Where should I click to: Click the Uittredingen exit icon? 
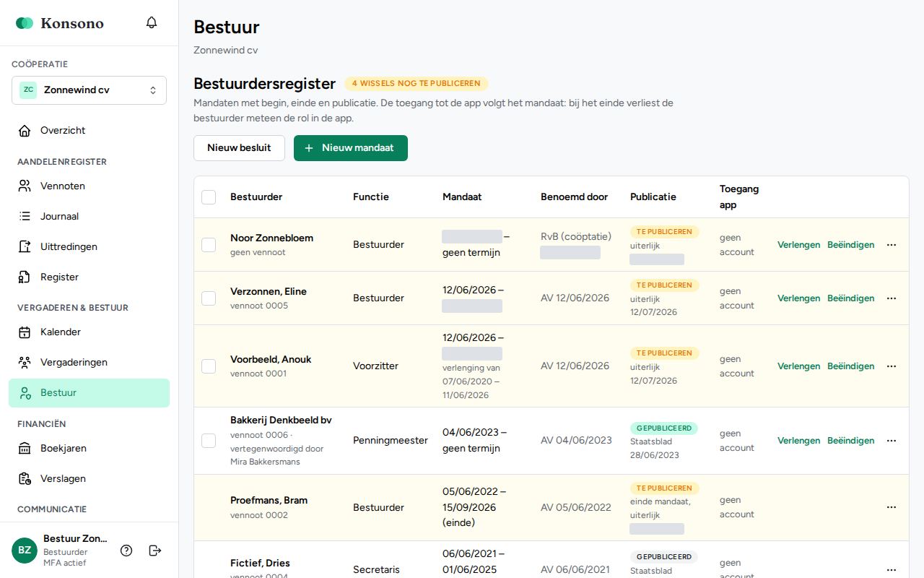click(25, 247)
